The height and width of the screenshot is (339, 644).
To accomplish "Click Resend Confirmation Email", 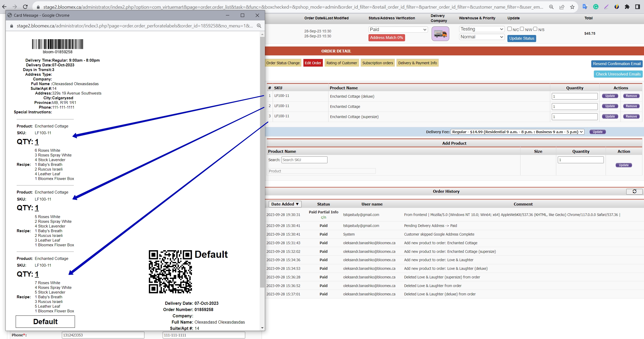I will 617,64.
